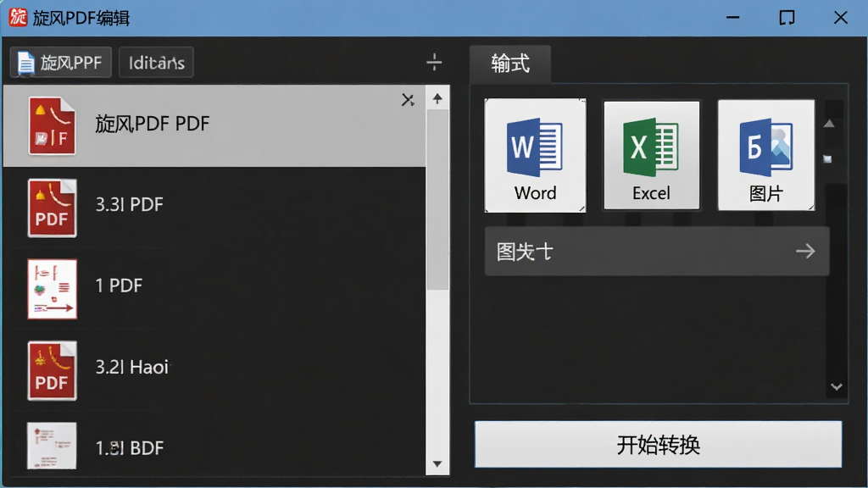Image resolution: width=868 pixels, height=488 pixels.
Task: Choose Word as output format
Action: pos(536,156)
